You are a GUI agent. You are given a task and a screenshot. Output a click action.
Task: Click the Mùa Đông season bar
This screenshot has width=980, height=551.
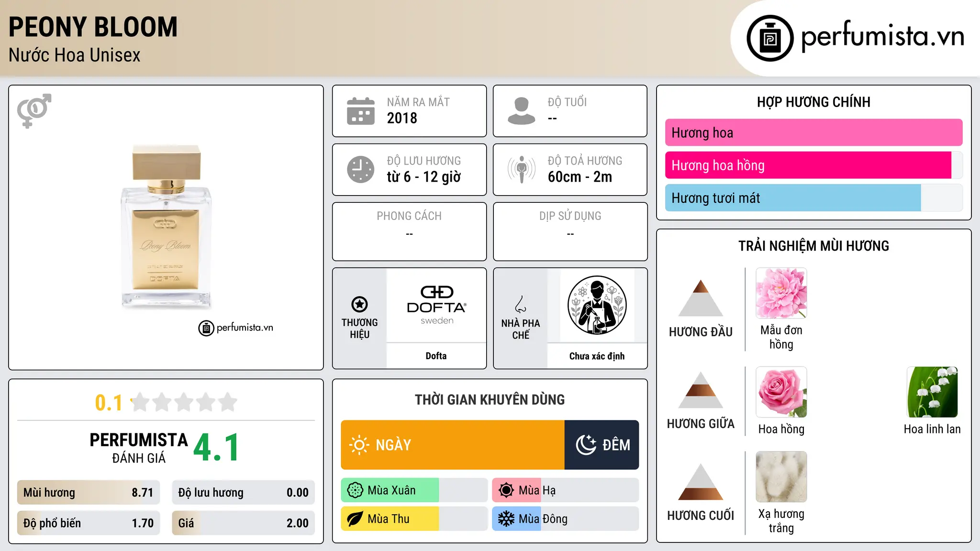click(566, 519)
